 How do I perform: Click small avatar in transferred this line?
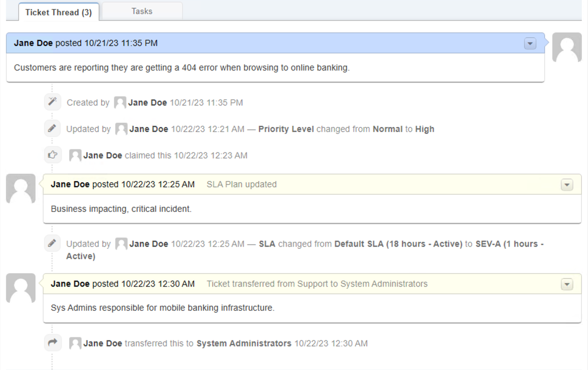click(75, 343)
